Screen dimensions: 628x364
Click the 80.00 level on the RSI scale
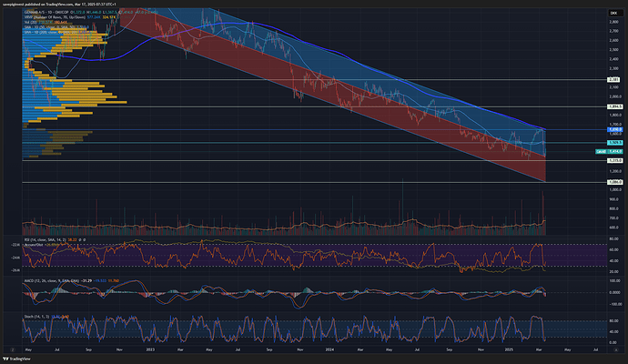pyautogui.click(x=613, y=239)
